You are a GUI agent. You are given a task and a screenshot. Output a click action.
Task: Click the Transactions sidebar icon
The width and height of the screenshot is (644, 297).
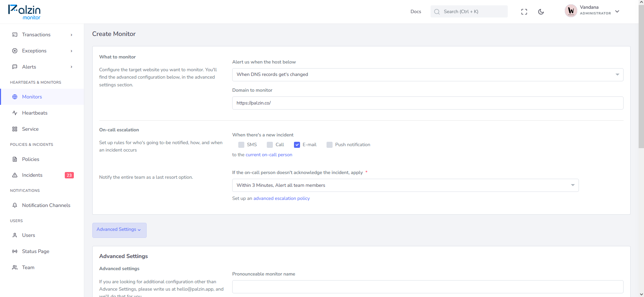(15, 35)
